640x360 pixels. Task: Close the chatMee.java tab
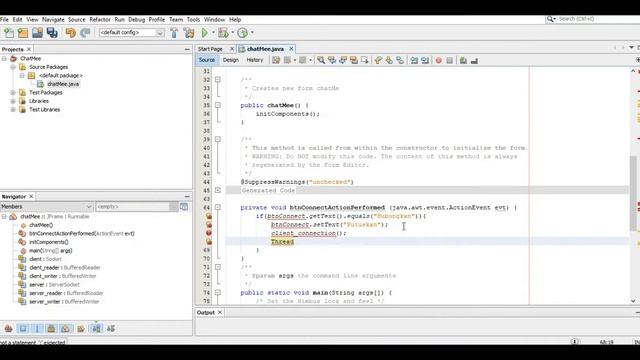tap(291, 49)
